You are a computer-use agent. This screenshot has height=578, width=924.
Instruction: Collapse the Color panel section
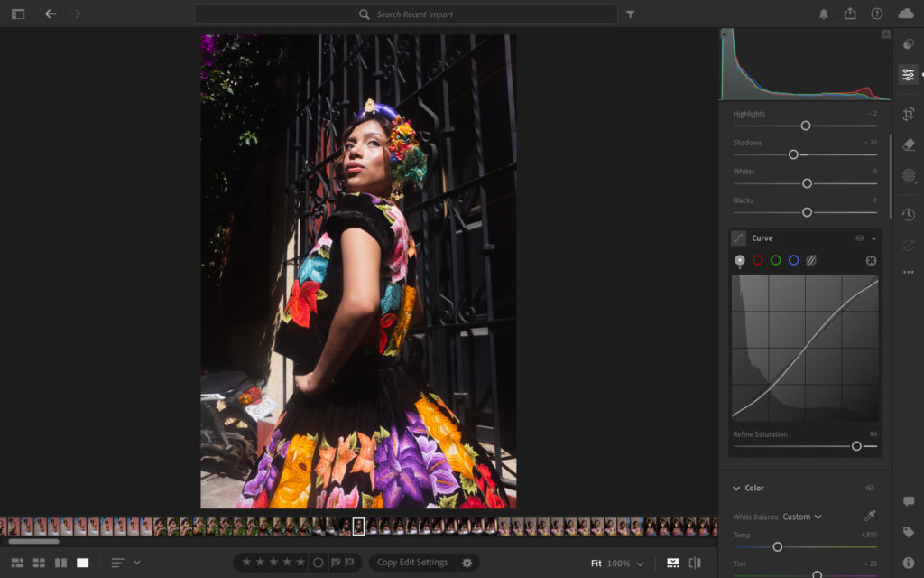pyautogui.click(x=736, y=488)
